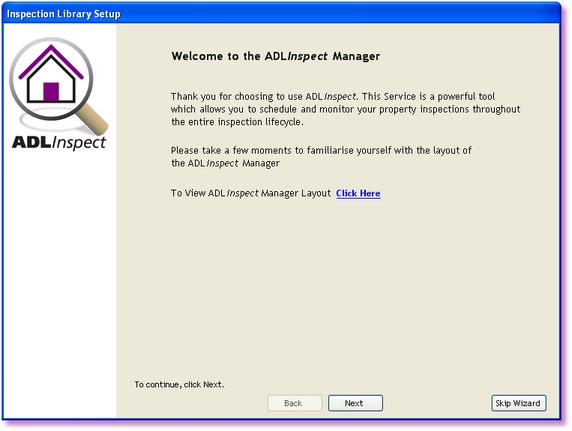Screen dimensions: 572x431
Task: Click the italic Inspect part of wordmark
Action: (79, 143)
